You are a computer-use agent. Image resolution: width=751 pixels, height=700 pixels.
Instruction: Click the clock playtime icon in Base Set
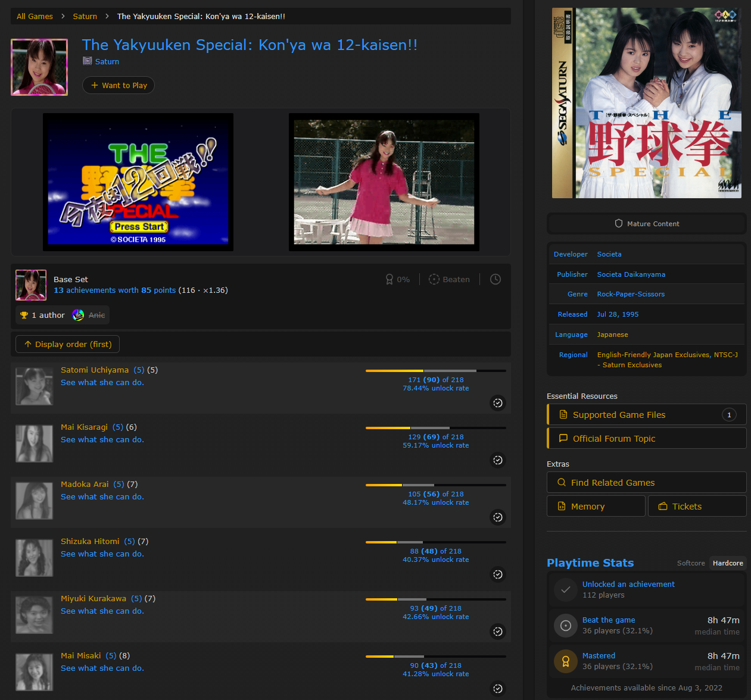pyautogui.click(x=496, y=279)
